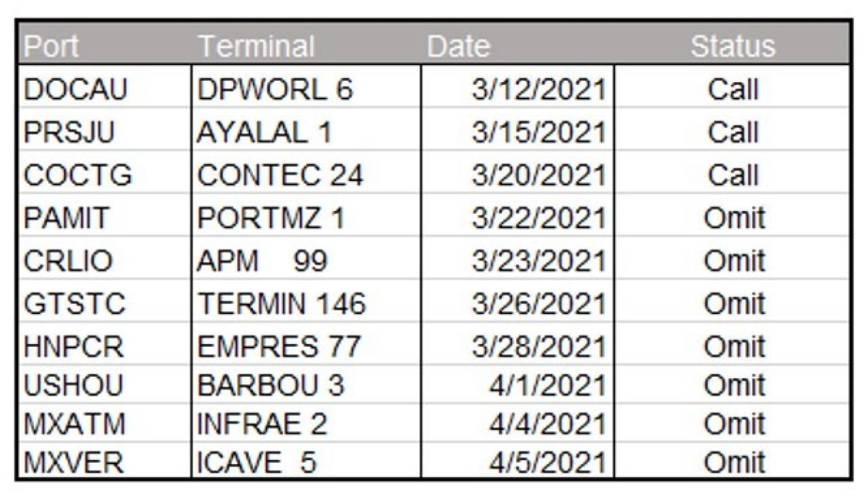The width and height of the screenshot is (868, 494).
Task: Select the INFRAE 2 terminal cell
Action: (x=307, y=423)
